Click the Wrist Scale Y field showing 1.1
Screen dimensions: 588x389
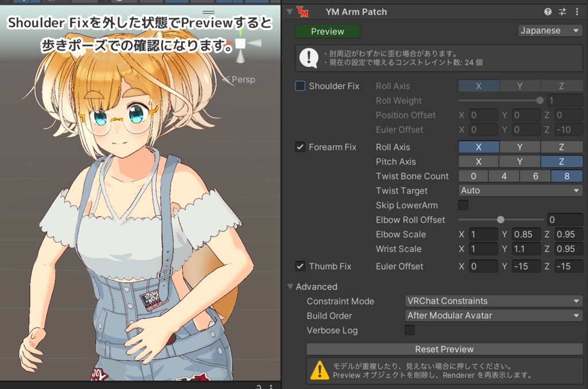pos(526,249)
